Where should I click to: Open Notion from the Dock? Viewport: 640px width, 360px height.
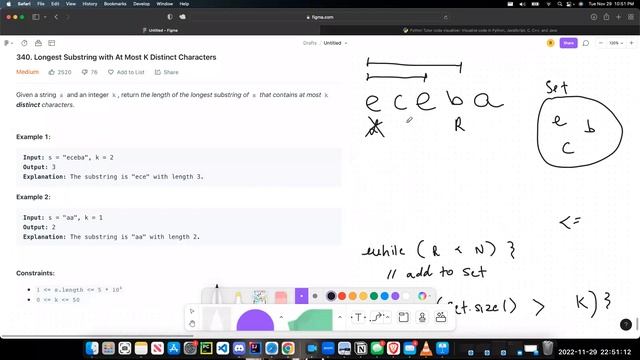361,348
